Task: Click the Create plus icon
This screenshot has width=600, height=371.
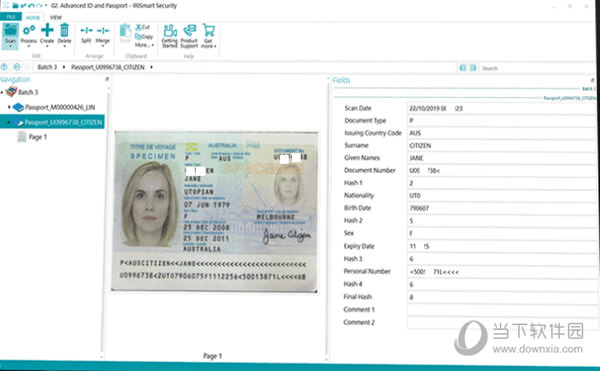Action: pyautogui.click(x=47, y=30)
